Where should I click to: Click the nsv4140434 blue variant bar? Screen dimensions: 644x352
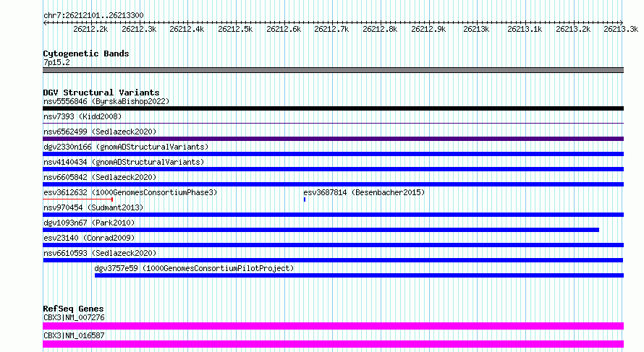coord(333,169)
